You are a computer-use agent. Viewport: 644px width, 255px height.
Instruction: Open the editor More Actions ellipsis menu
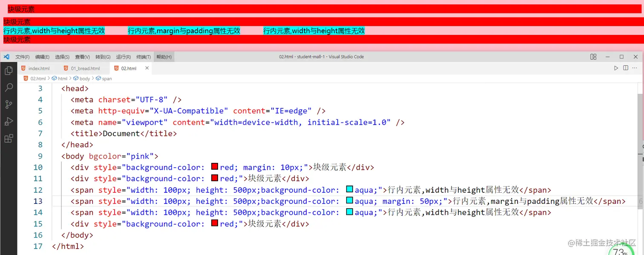pos(635,68)
